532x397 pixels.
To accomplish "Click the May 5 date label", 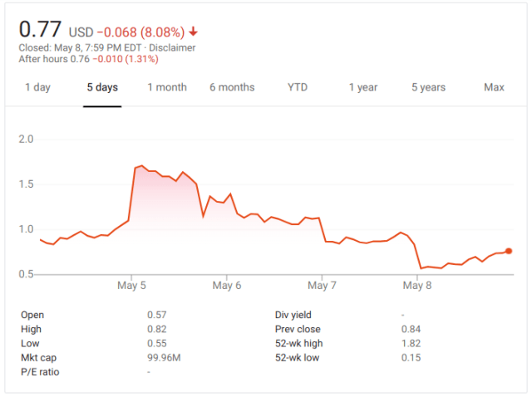I will (132, 286).
